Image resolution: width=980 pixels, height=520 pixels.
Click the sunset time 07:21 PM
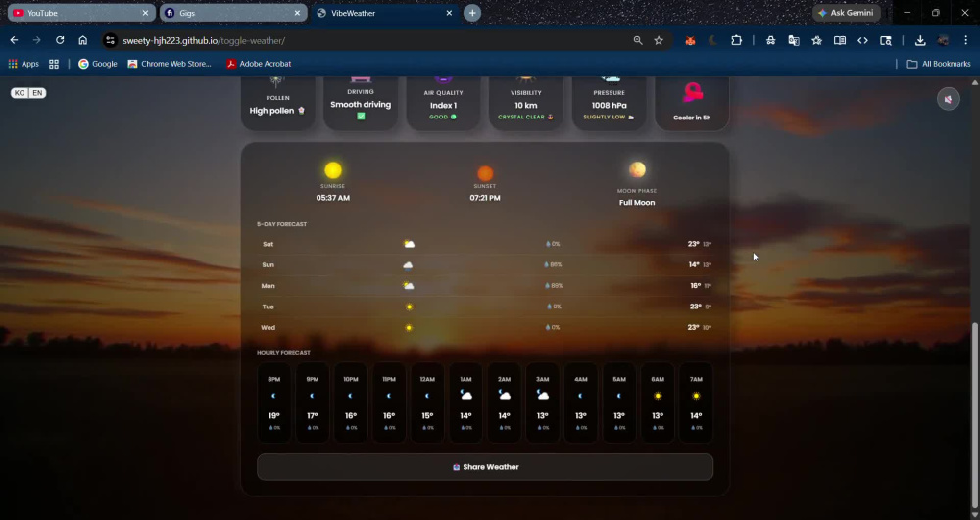pyautogui.click(x=485, y=198)
